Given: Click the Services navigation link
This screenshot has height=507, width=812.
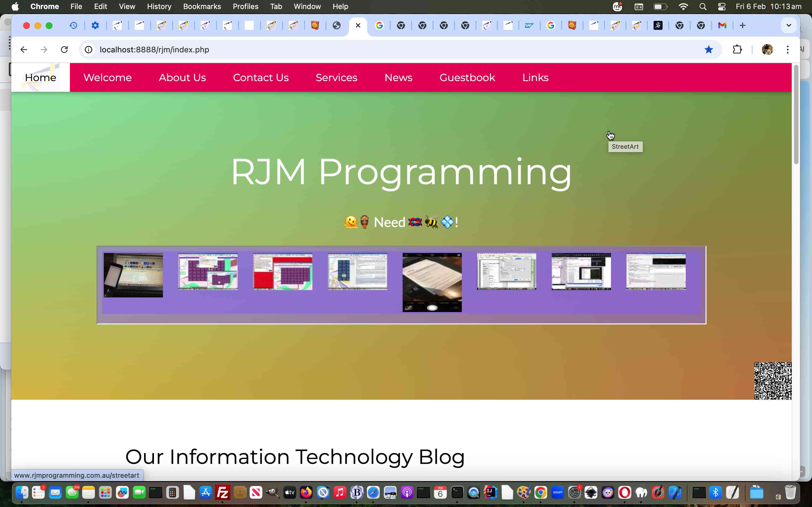Looking at the screenshot, I should tap(336, 77).
